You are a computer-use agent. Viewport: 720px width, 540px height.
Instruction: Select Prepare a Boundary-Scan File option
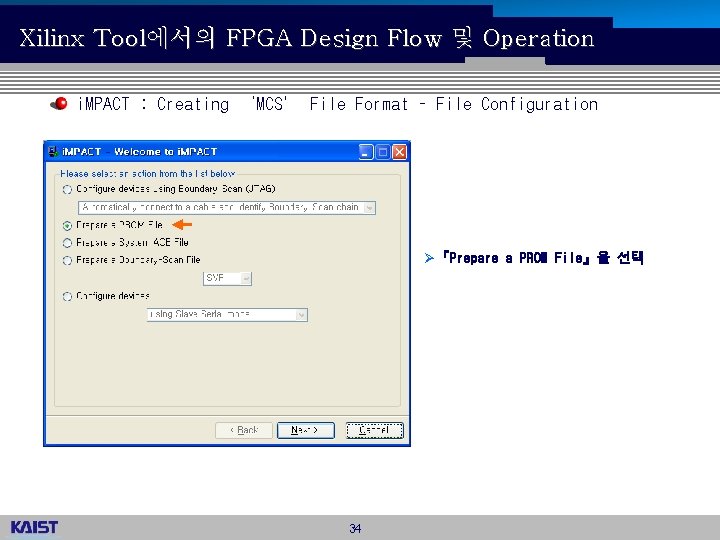[68, 260]
